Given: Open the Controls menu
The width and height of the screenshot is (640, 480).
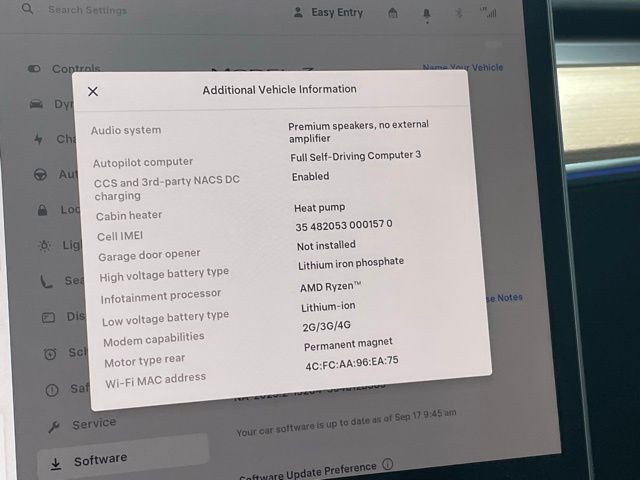Looking at the screenshot, I should [x=76, y=69].
